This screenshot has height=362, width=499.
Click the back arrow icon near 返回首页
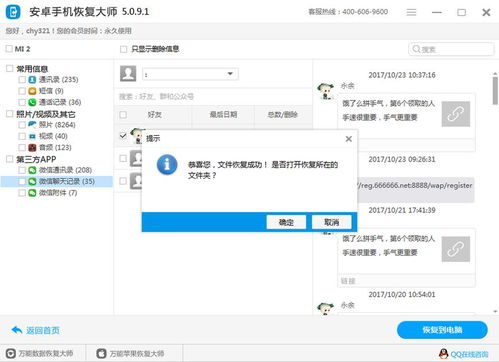tap(17, 330)
